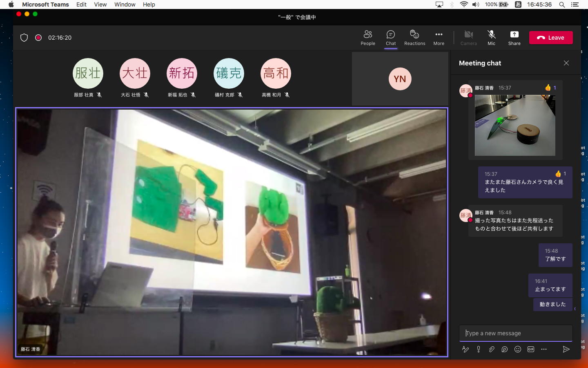Image resolution: width=588 pixels, height=368 pixels.
Task: Open the Window menu
Action: 125,4
